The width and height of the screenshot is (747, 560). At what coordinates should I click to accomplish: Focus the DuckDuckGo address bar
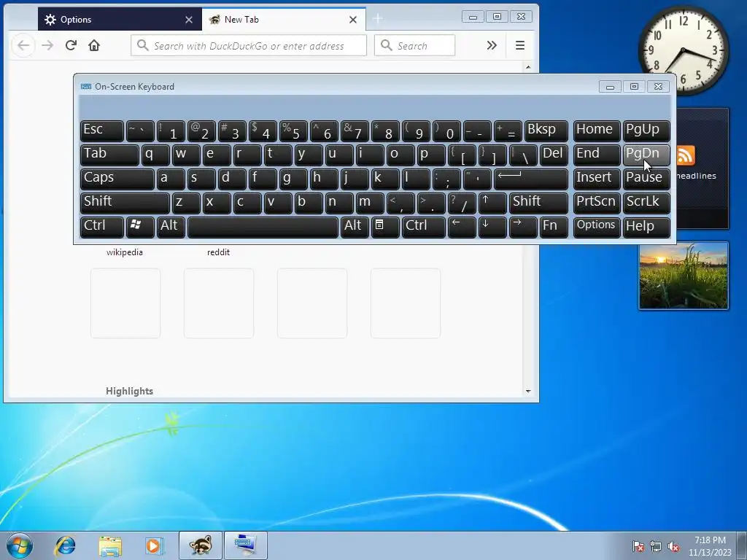(249, 46)
